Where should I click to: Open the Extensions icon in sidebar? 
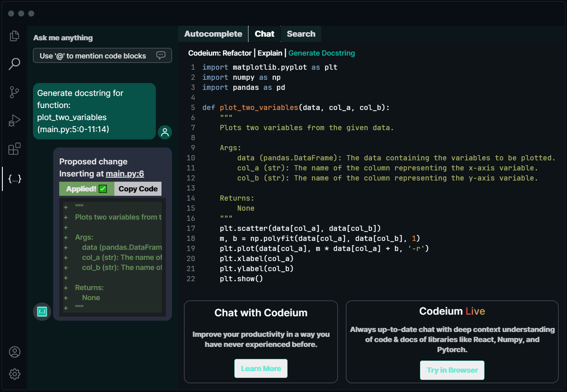tap(14, 149)
